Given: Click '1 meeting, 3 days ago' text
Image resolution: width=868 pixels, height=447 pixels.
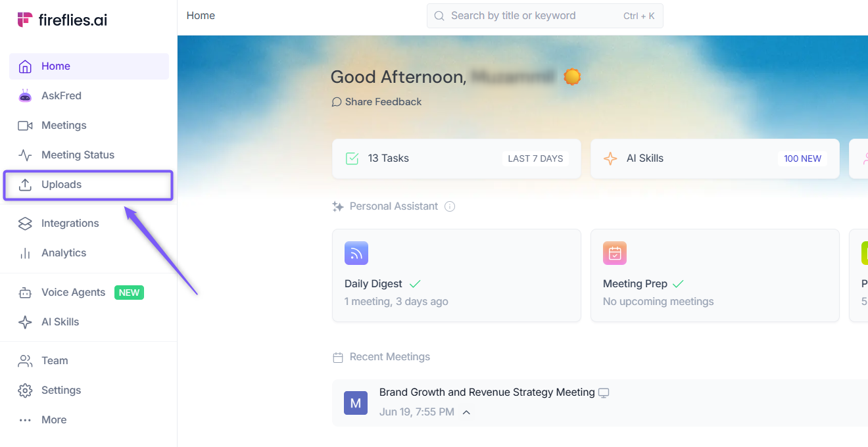Looking at the screenshot, I should tap(397, 302).
